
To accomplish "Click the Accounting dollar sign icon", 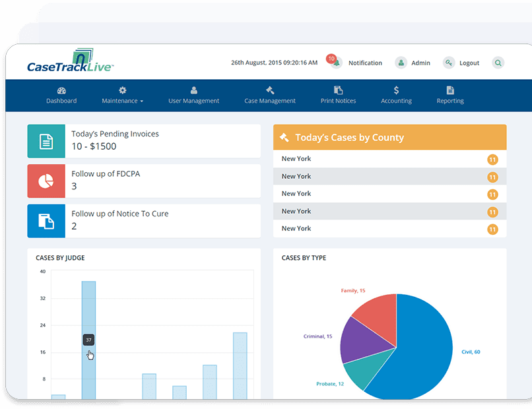I will pyautogui.click(x=396, y=90).
